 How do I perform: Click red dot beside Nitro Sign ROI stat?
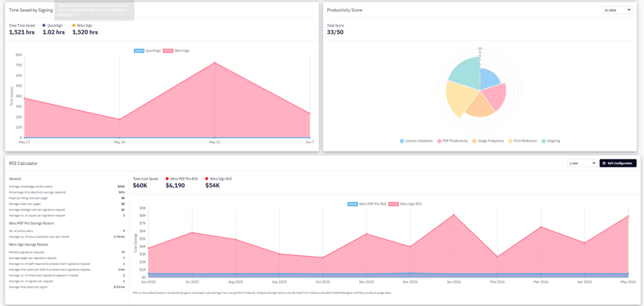pyautogui.click(x=206, y=178)
